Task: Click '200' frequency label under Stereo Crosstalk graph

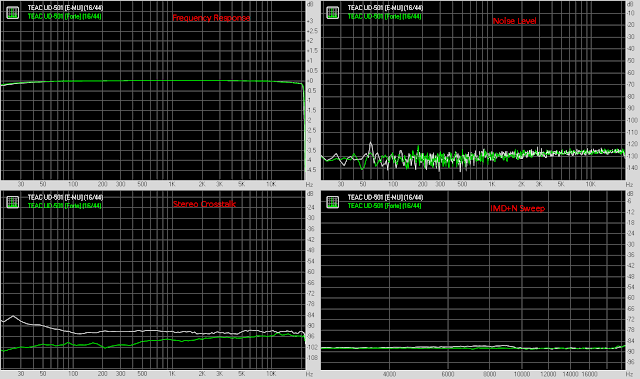Action: coord(102,374)
